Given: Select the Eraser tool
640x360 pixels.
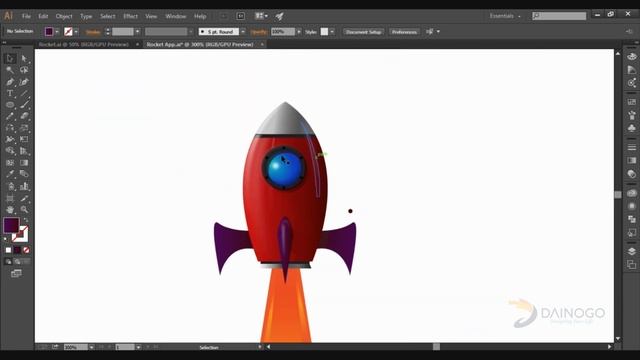Looking at the screenshot, I should (24, 116).
